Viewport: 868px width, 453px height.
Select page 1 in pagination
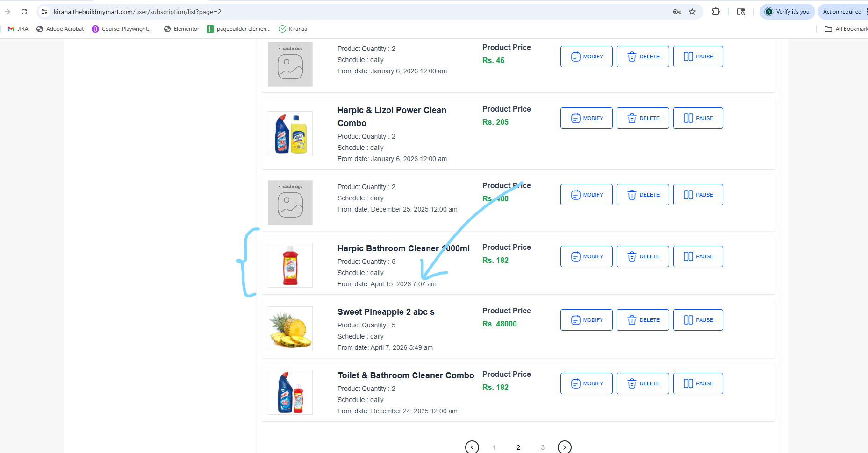tap(494, 447)
